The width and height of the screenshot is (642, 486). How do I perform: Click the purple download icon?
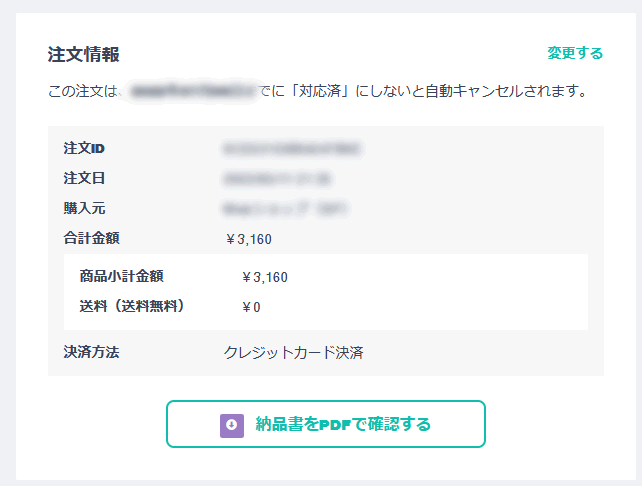[x=232, y=424]
